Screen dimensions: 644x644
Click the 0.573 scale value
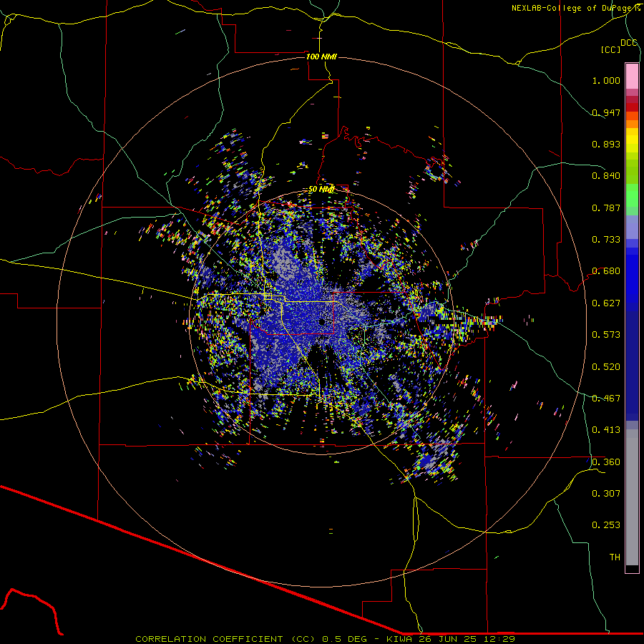coord(606,335)
